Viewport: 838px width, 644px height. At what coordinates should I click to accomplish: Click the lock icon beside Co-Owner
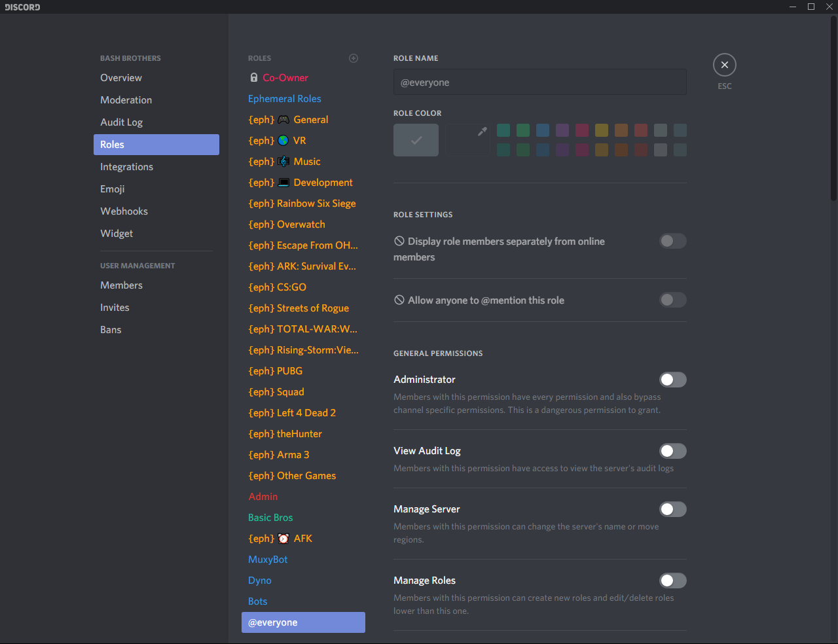(x=254, y=77)
